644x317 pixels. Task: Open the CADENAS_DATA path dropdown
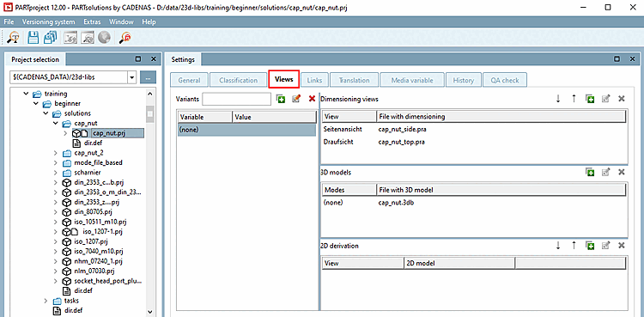point(131,76)
